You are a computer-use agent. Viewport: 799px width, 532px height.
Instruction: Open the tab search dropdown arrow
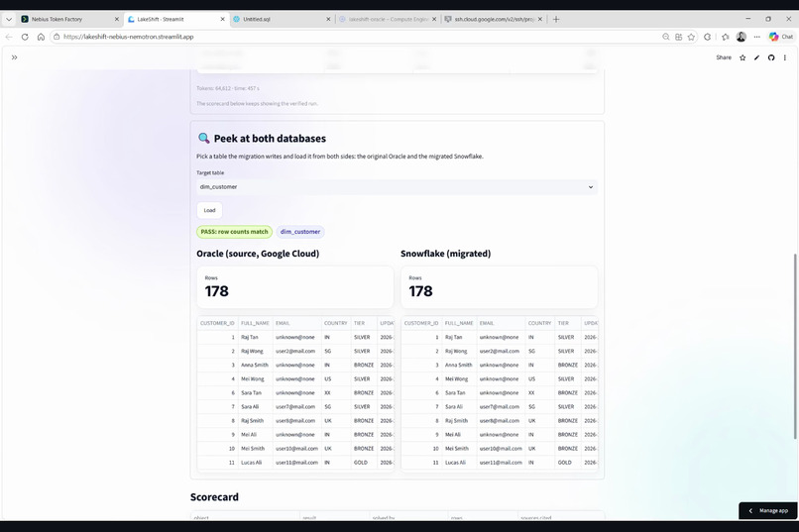coord(9,20)
